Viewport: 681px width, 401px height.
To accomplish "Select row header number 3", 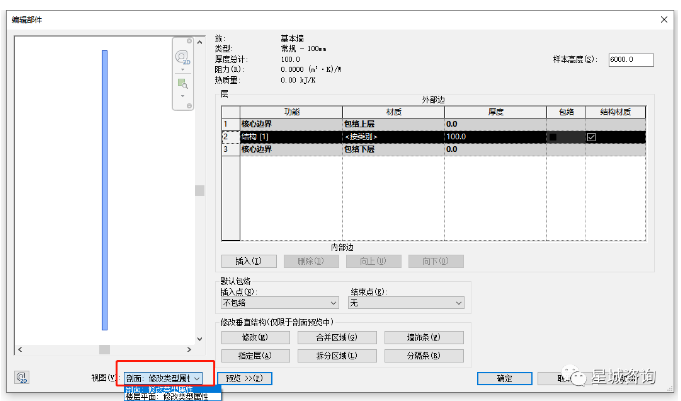I will pos(231,149).
